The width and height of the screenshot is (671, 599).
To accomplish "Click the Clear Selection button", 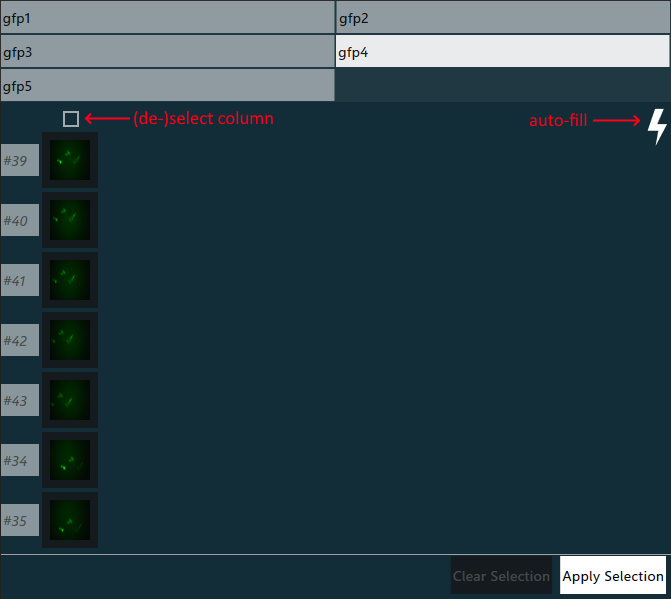I will coord(501,575).
